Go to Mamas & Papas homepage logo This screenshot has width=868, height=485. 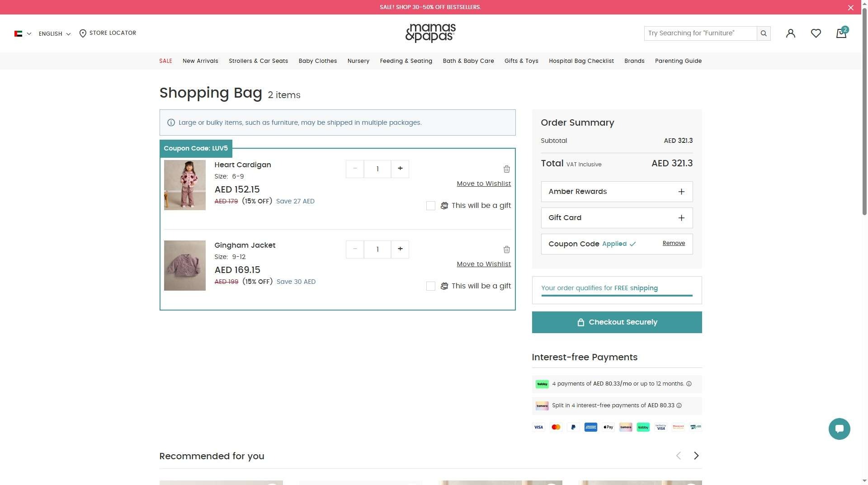click(430, 33)
